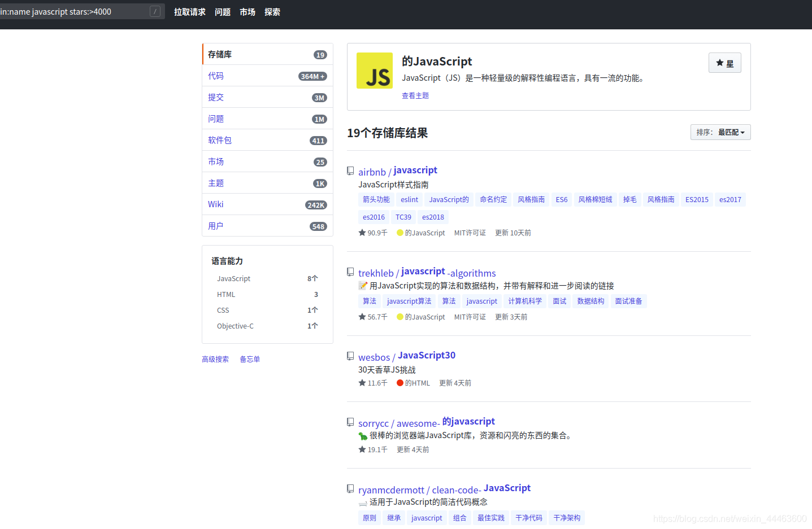Screen dimensions: 812x529
Task: Click star icon showing 11.6千
Action: [362, 383]
